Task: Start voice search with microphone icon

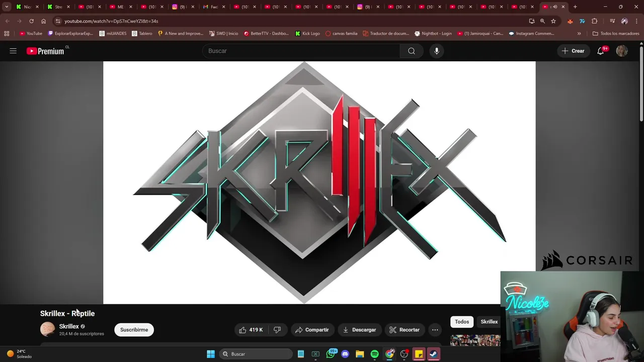Action: (x=437, y=51)
